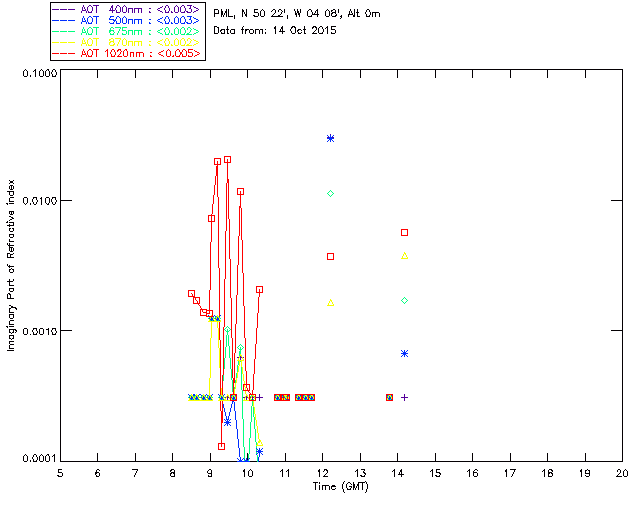The width and height of the screenshot is (640, 512).
Task: Click the y-axis tick label 0.0100
Action: click(x=39, y=201)
